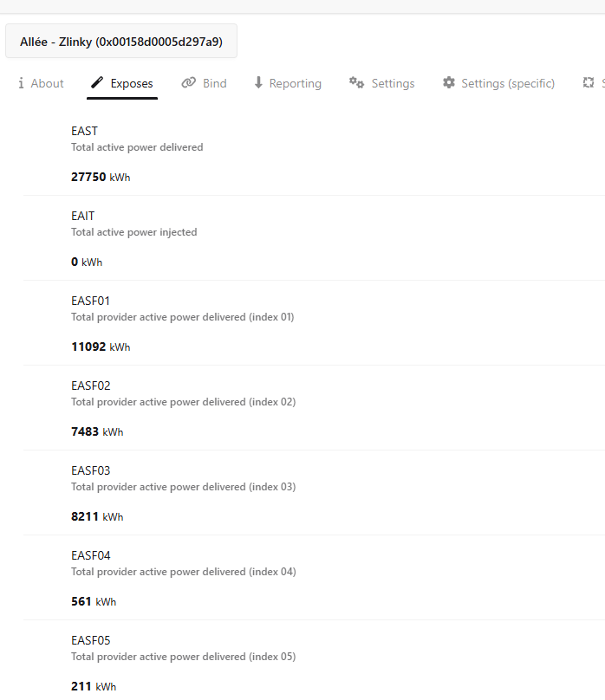The width and height of the screenshot is (605, 700).
Task: Select the Settings (specific) tab label
Action: (508, 84)
